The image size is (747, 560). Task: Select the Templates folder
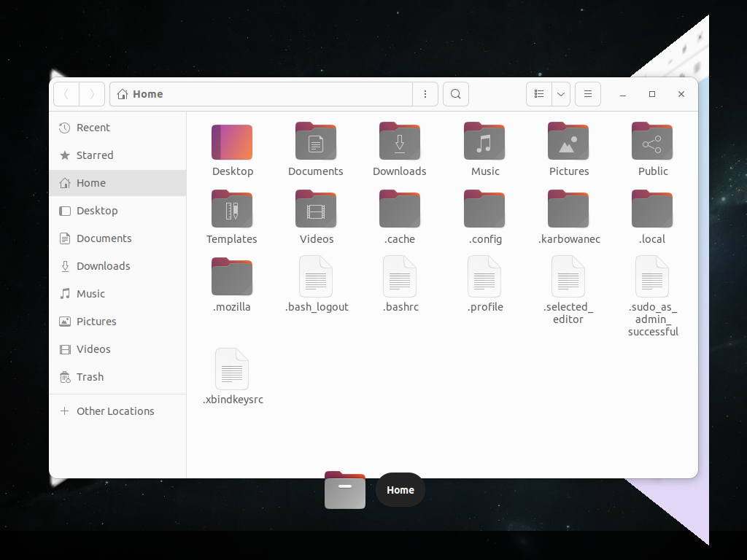[232, 209]
